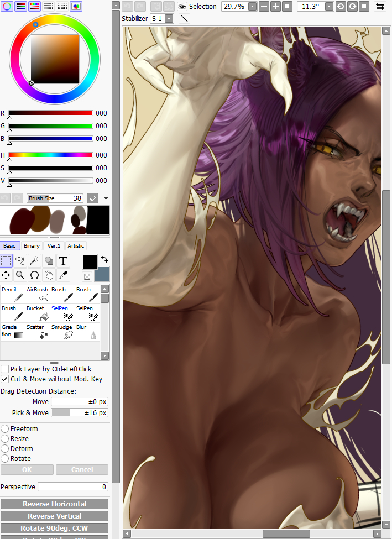The width and height of the screenshot is (392, 539).
Task: Open the rotation angle dropdown
Action: click(x=329, y=7)
